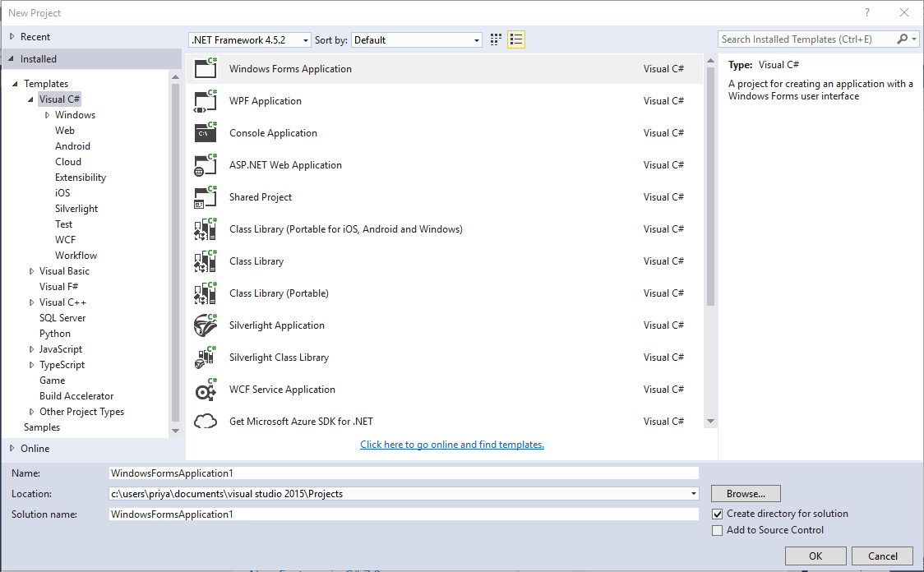The width and height of the screenshot is (924, 572).
Task: Select the WCF category
Action: coord(66,240)
